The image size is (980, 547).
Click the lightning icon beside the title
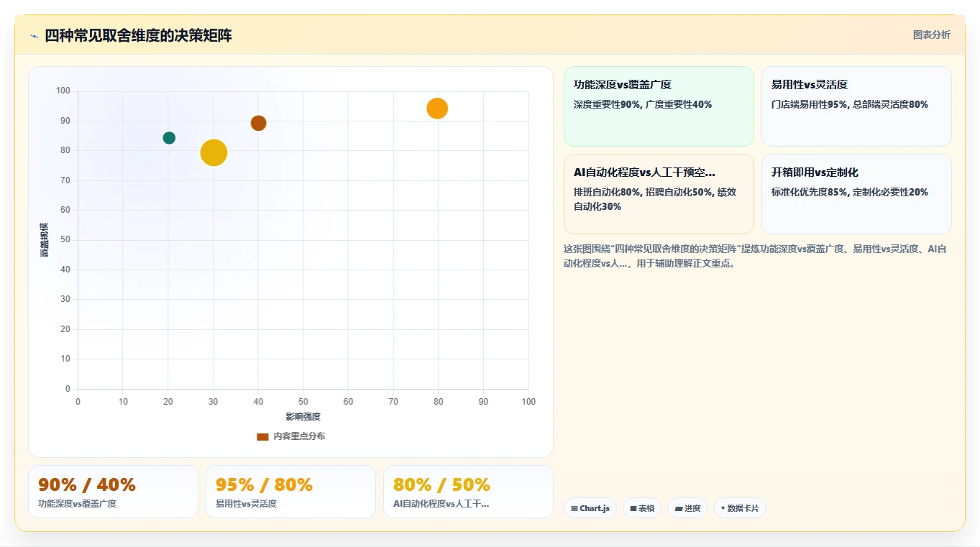[34, 36]
